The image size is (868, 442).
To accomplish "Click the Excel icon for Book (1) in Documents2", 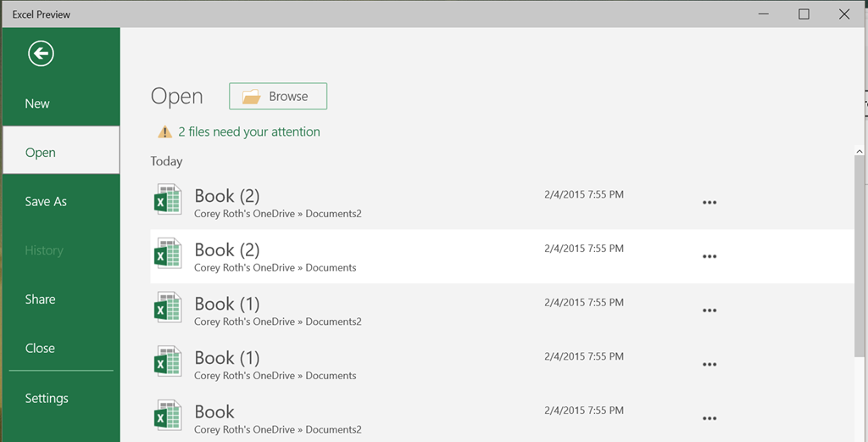I will coord(168,307).
